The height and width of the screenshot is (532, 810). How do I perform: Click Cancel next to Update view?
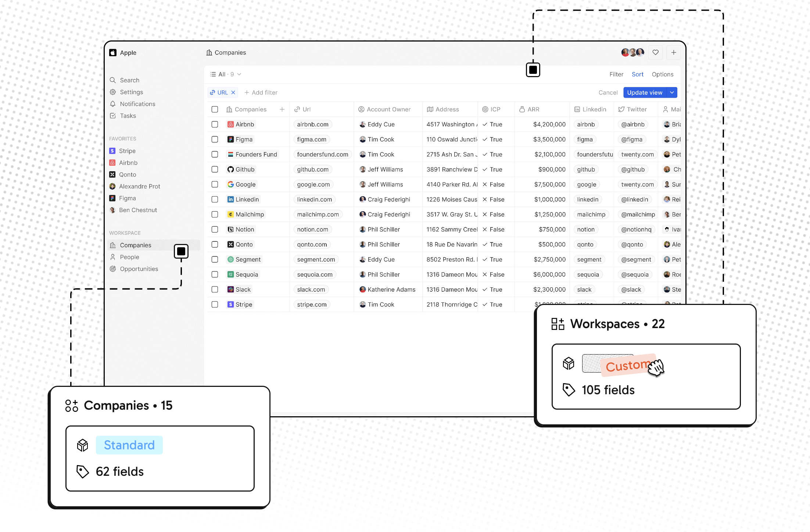pyautogui.click(x=608, y=93)
